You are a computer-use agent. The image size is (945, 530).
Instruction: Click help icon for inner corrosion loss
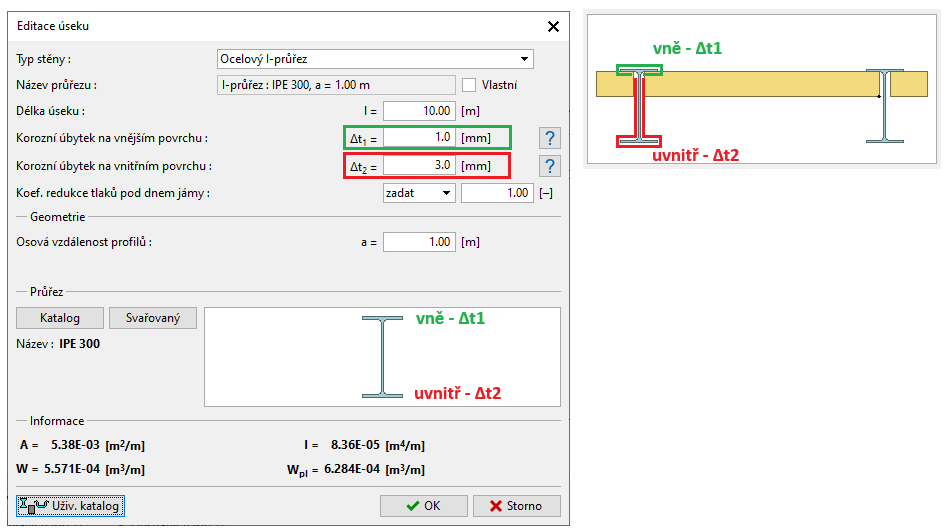[x=548, y=166]
